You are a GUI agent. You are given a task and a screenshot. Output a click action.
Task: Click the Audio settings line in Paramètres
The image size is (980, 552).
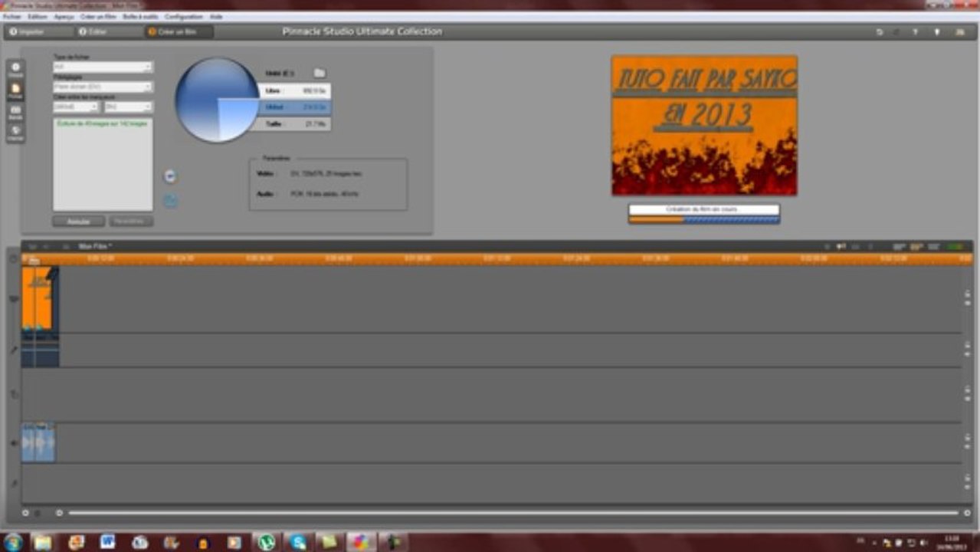point(307,194)
